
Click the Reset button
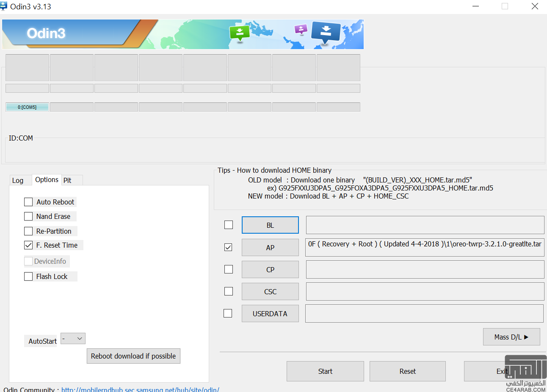click(408, 371)
